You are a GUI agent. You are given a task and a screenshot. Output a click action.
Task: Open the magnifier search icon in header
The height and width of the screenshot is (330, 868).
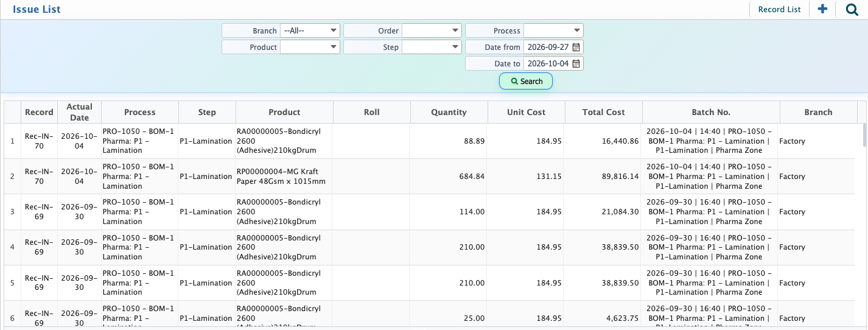coord(852,9)
